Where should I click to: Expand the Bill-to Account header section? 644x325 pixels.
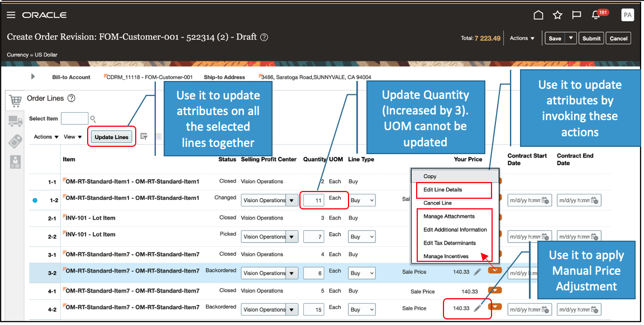click(34, 77)
